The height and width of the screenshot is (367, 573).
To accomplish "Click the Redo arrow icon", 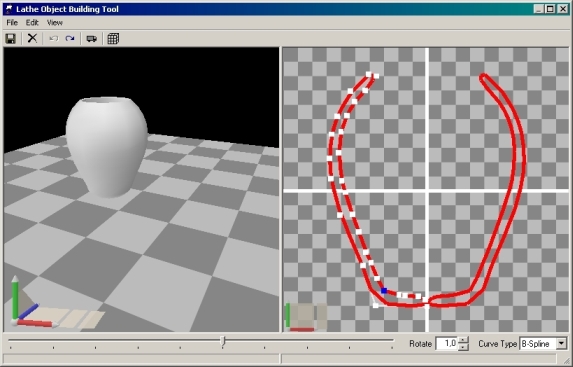I will pyautogui.click(x=70, y=38).
